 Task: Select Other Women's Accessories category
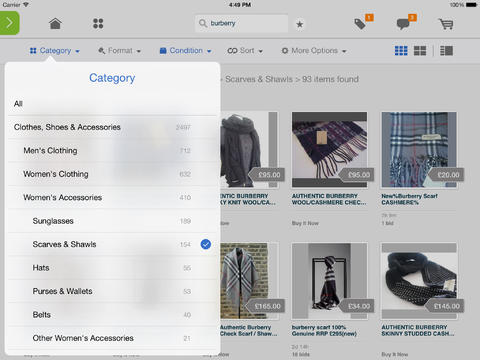tap(112, 338)
